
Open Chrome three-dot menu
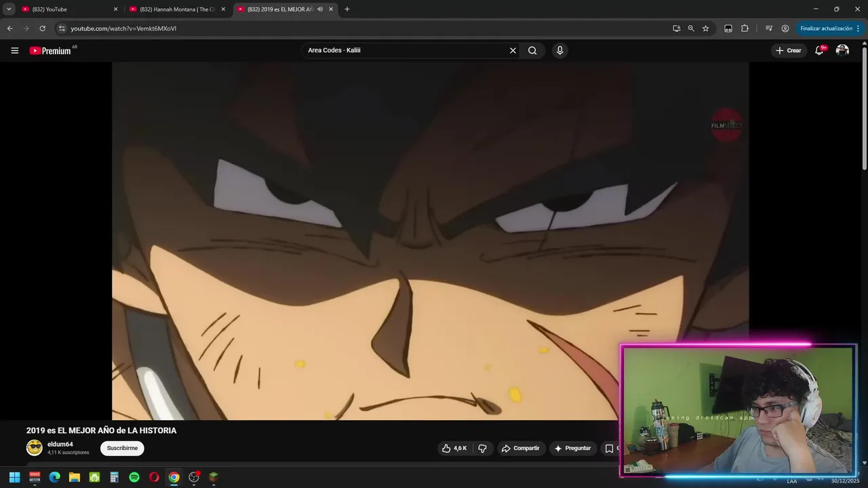click(x=859, y=28)
